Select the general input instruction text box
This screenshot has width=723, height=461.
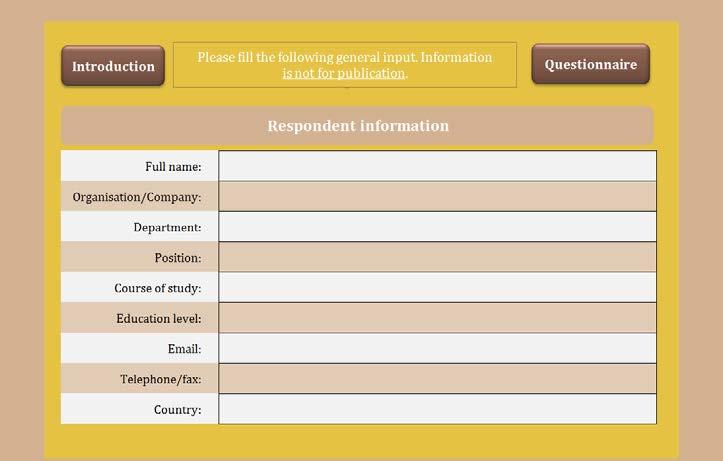pyautogui.click(x=345, y=65)
